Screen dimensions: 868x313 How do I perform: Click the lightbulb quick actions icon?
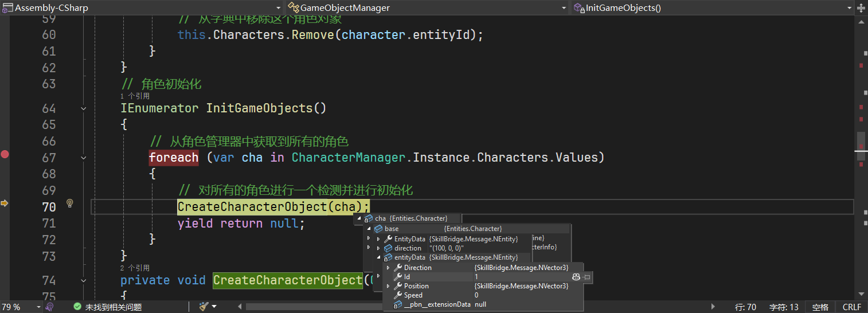pos(70,204)
